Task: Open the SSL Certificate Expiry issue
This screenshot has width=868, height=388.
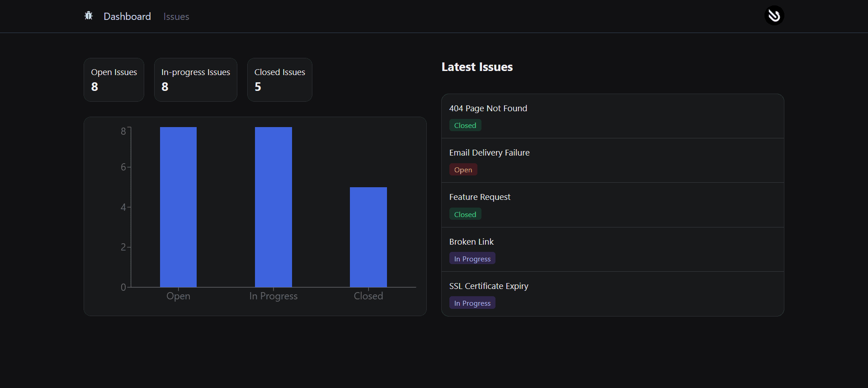Action: (x=488, y=286)
